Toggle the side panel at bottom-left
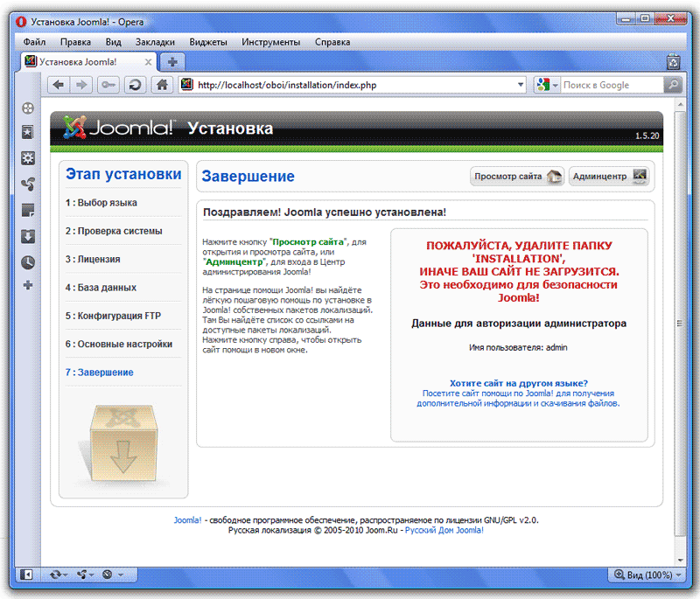The height and width of the screenshot is (599, 700). pyautogui.click(x=27, y=575)
